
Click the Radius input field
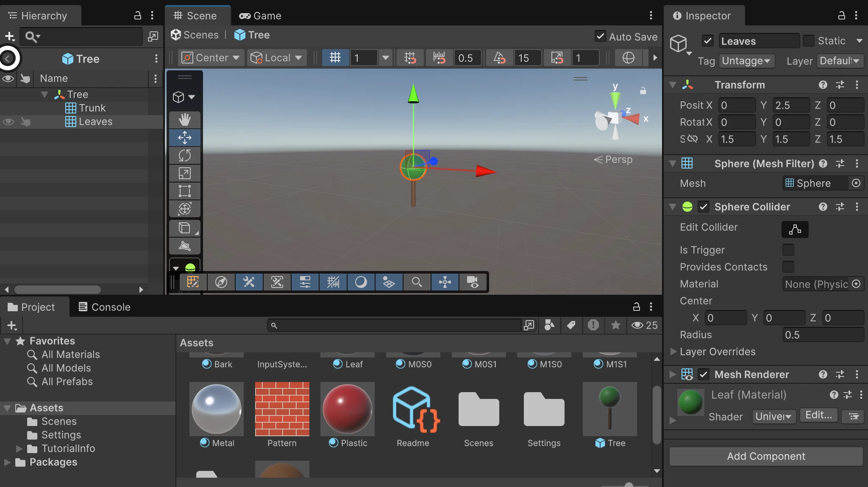tap(822, 335)
